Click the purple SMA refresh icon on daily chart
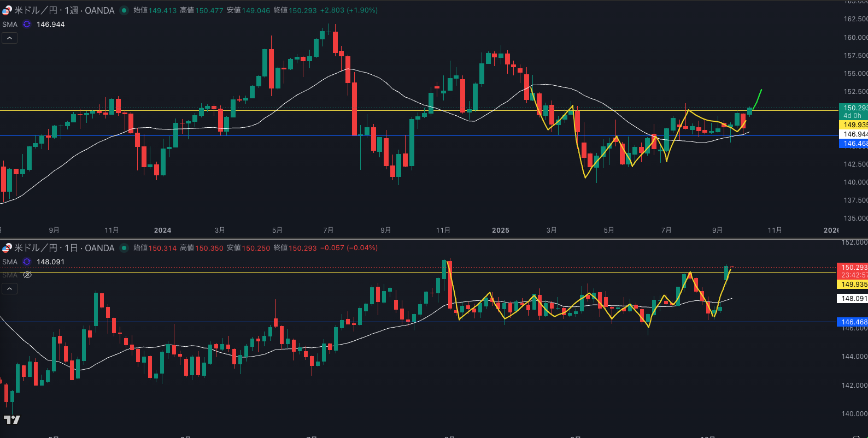The height and width of the screenshot is (438, 868). click(x=27, y=262)
